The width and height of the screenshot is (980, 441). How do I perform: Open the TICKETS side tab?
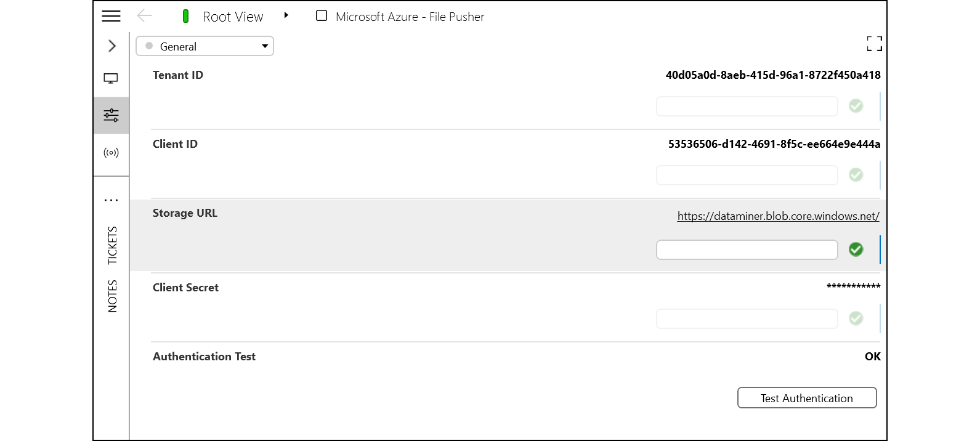pyautogui.click(x=112, y=245)
